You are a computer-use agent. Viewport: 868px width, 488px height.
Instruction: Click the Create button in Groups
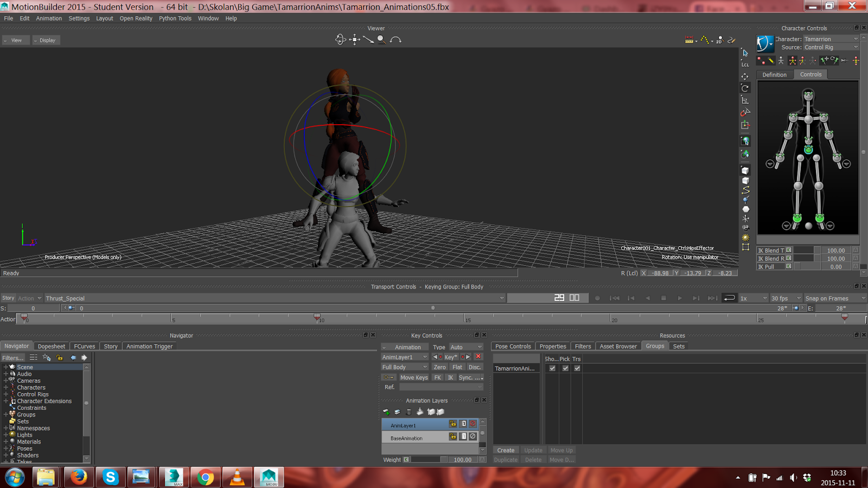[506, 451]
